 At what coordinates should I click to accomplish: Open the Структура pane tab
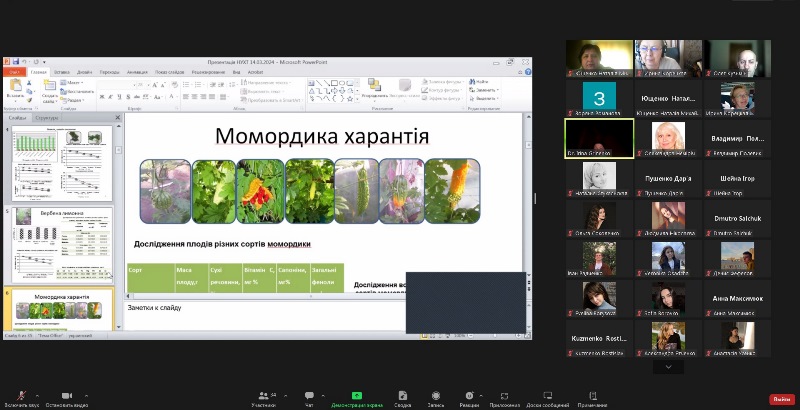(47, 118)
